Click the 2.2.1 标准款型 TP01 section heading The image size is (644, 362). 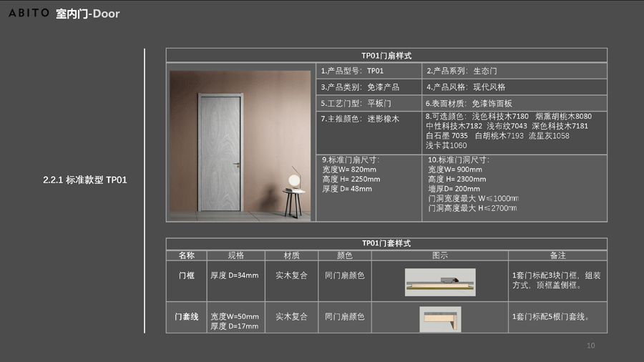tap(84, 180)
